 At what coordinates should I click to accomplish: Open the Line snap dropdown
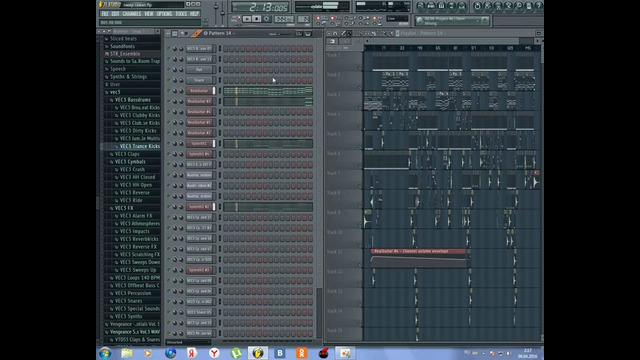click(397, 19)
